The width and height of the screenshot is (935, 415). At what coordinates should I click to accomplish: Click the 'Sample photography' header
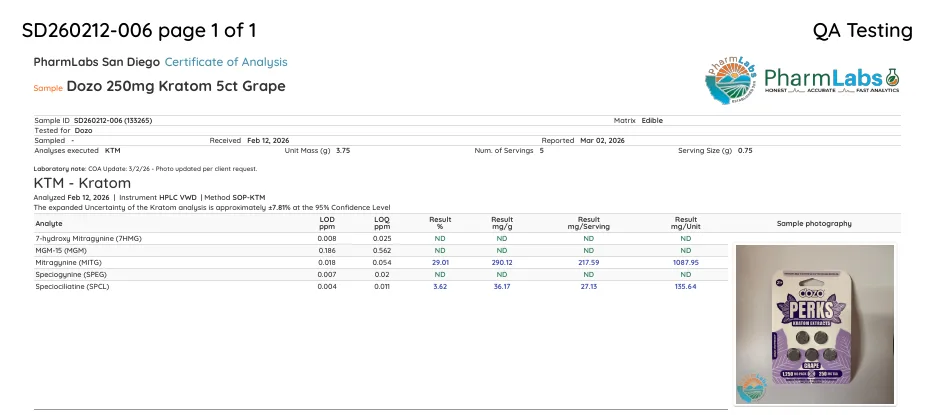[814, 224]
